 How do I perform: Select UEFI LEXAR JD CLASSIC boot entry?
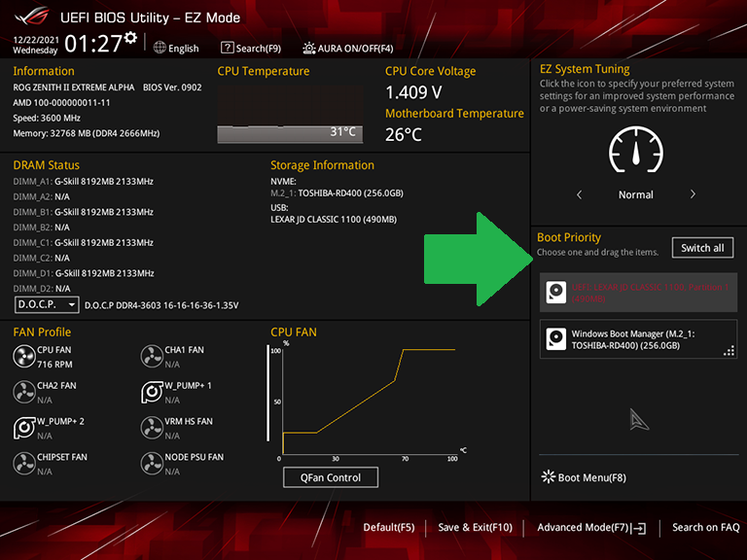[638, 293]
